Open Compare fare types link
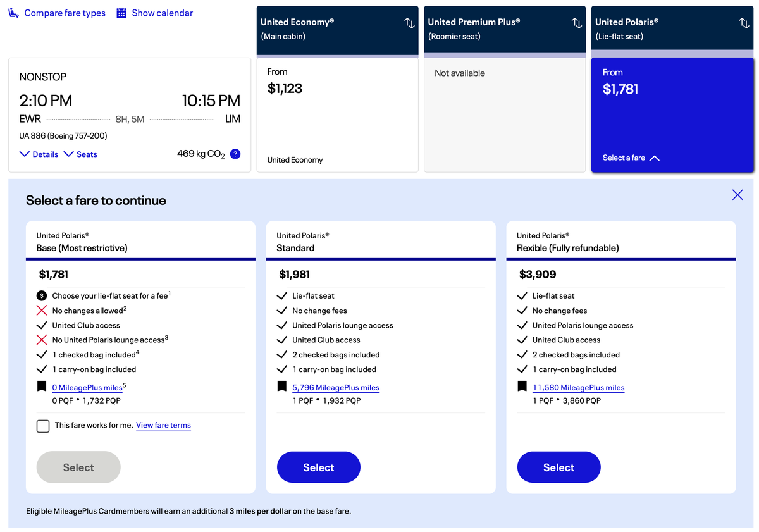The width and height of the screenshot is (759, 532). tap(65, 13)
